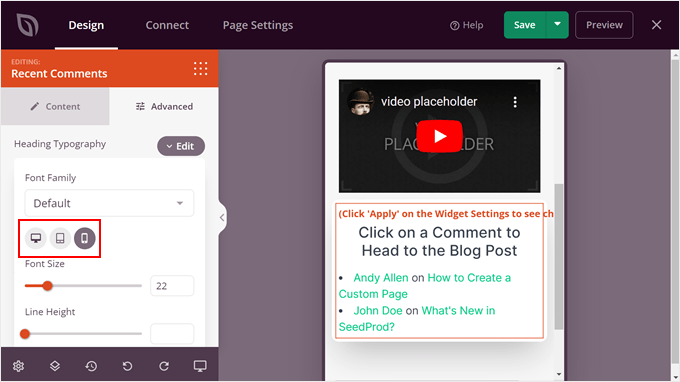Click the Font Size slider handle
Viewport: 680px width, 382px height.
point(47,286)
